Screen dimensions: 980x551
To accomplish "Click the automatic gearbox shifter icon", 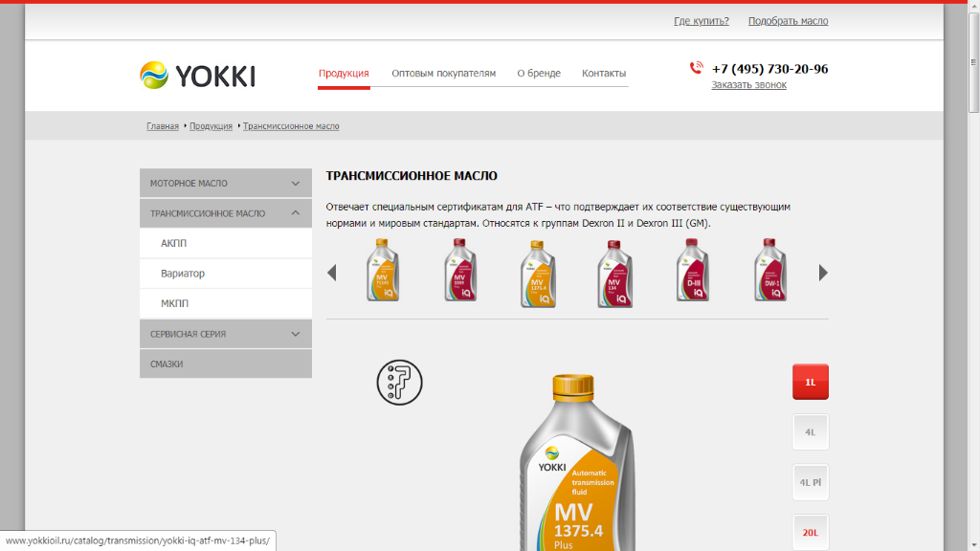I will click(x=399, y=382).
